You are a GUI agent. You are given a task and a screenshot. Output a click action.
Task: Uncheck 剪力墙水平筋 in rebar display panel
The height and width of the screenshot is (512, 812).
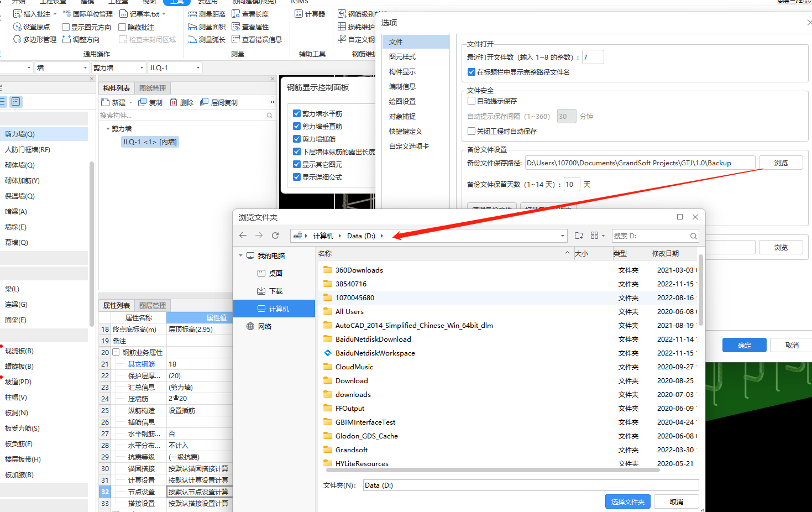(x=297, y=113)
